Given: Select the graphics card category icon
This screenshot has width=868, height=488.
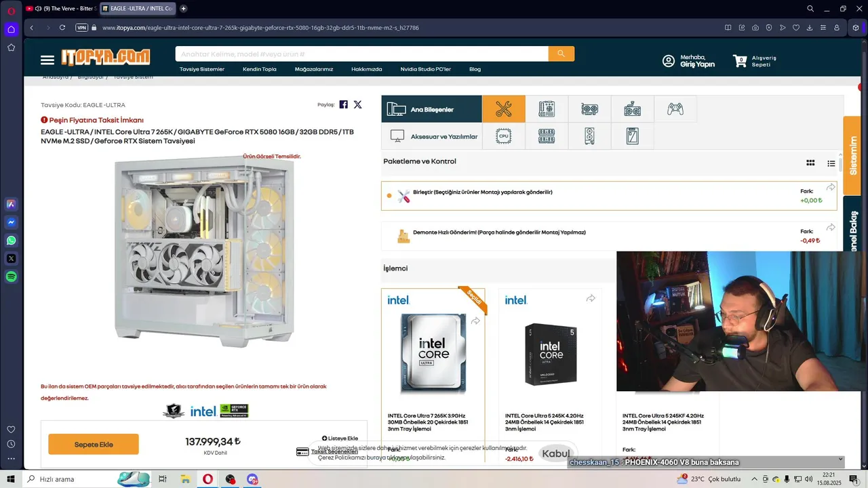Looking at the screenshot, I should (589, 108).
